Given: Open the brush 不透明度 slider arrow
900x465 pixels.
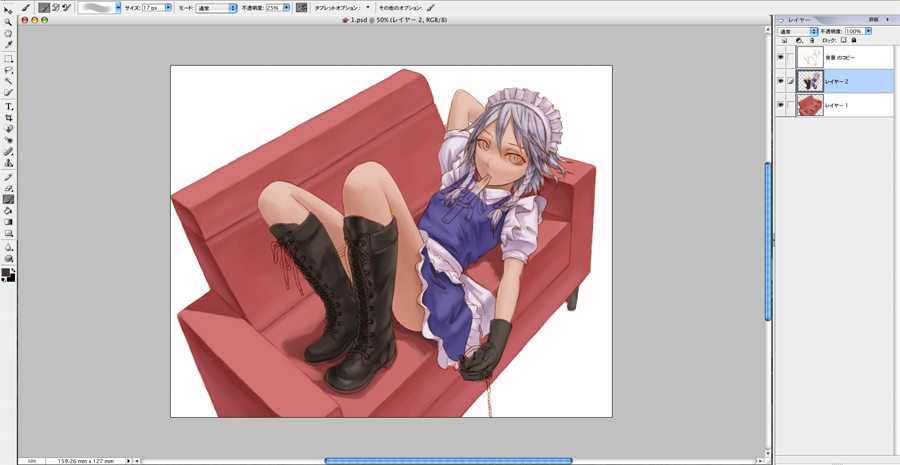Looking at the screenshot, I should [x=286, y=7].
